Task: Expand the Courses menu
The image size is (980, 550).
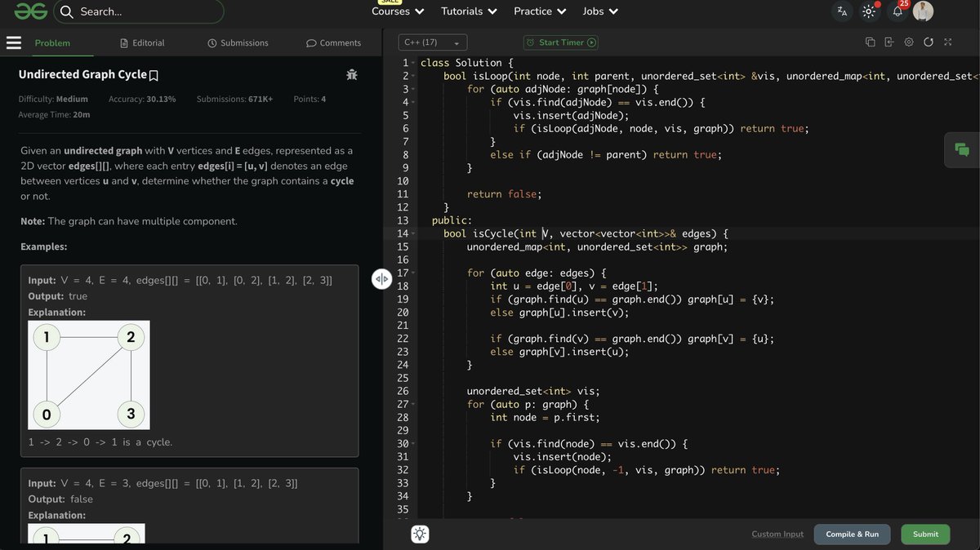Action: 398,11
